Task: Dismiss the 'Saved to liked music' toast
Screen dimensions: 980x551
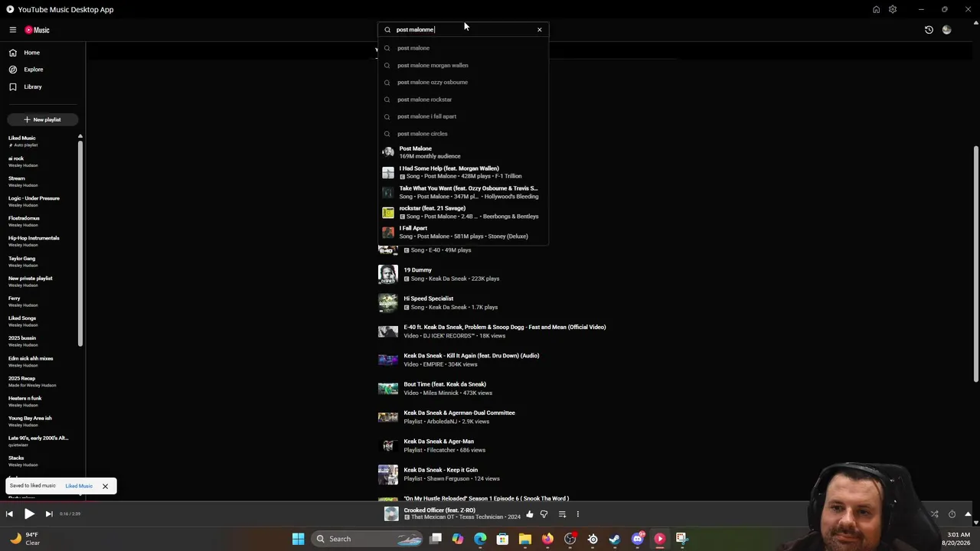Action: (x=105, y=486)
